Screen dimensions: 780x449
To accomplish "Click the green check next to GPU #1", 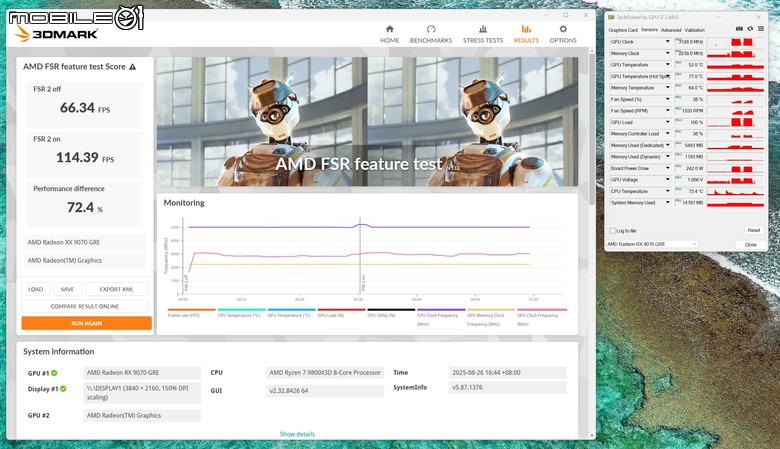I will tap(54, 373).
